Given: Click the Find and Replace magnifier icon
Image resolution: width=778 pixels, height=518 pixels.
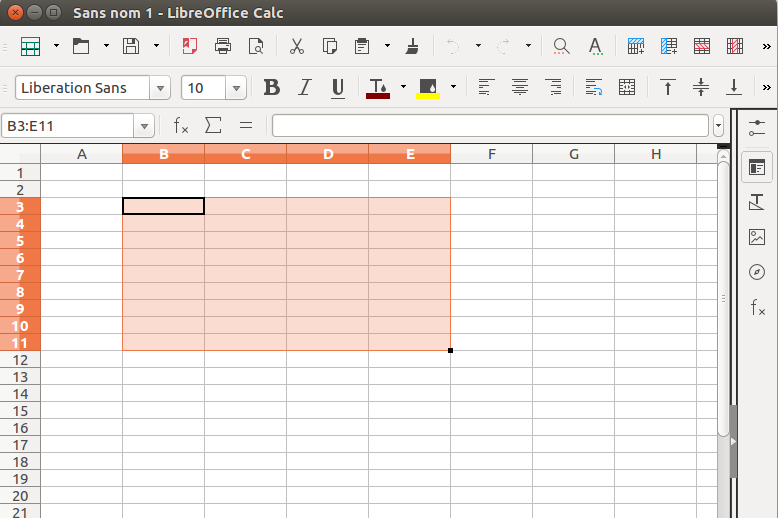Looking at the screenshot, I should pyautogui.click(x=561, y=46).
